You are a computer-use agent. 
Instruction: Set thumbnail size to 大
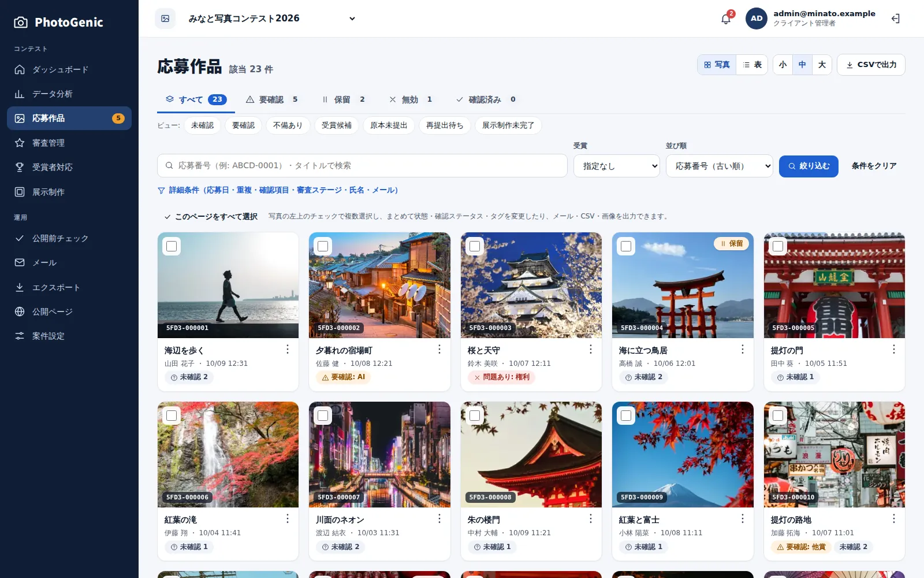[822, 65]
